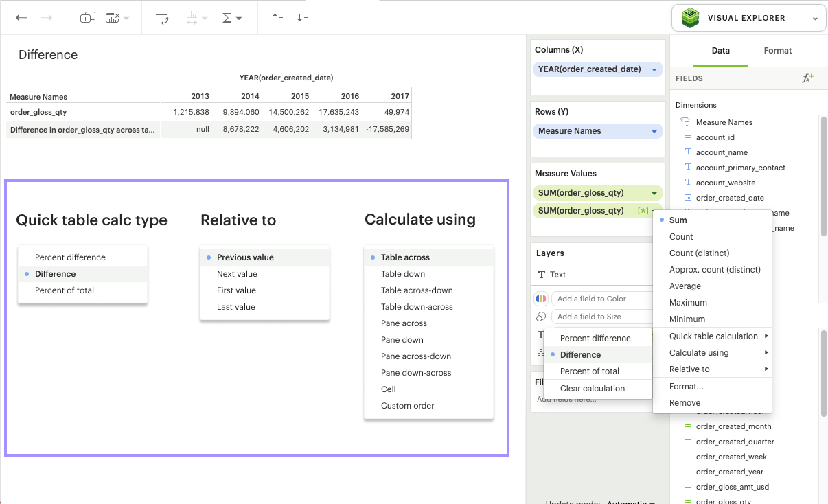The image size is (828, 504).
Task: Swap rows and columns using the toolbar icon
Action: [x=163, y=18]
